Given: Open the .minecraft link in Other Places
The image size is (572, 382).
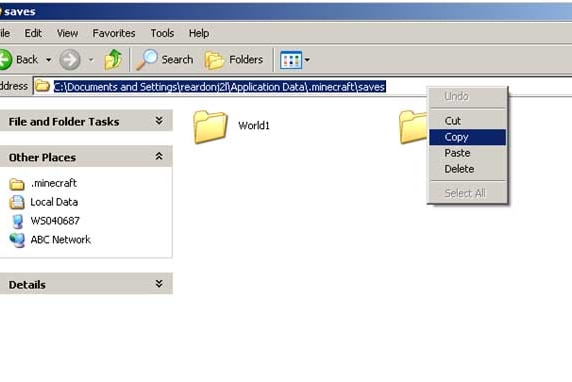Looking at the screenshot, I should [x=54, y=183].
